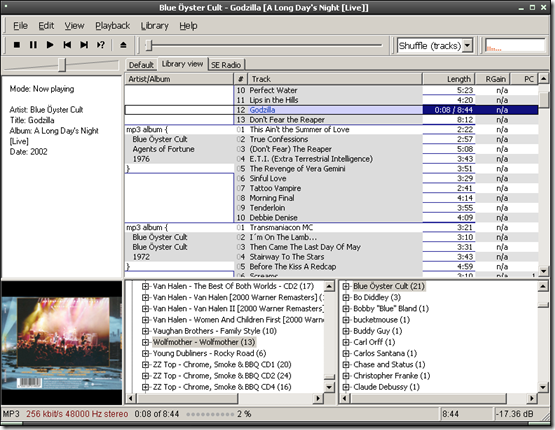Select Buddy Guy (1) in artist tree
555x430 pixels.
click(378, 331)
